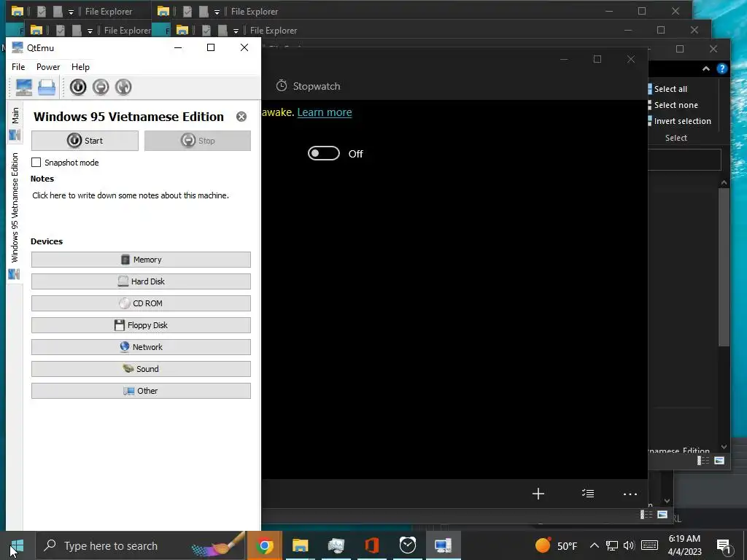This screenshot has width=747, height=560.
Task: Expand the Floppy Disk device settings
Action: coord(141,325)
